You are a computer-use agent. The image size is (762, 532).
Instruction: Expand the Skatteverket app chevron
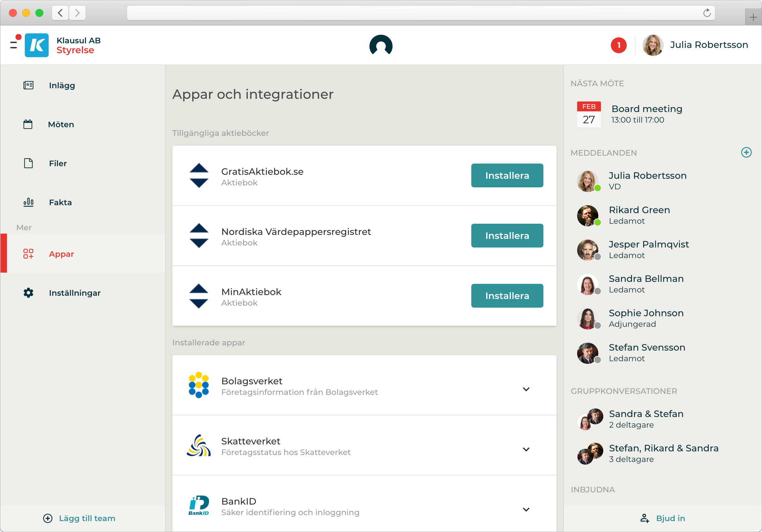click(526, 449)
